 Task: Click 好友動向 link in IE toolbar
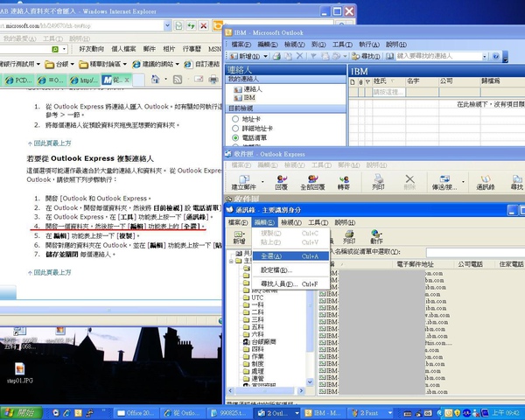click(x=91, y=49)
